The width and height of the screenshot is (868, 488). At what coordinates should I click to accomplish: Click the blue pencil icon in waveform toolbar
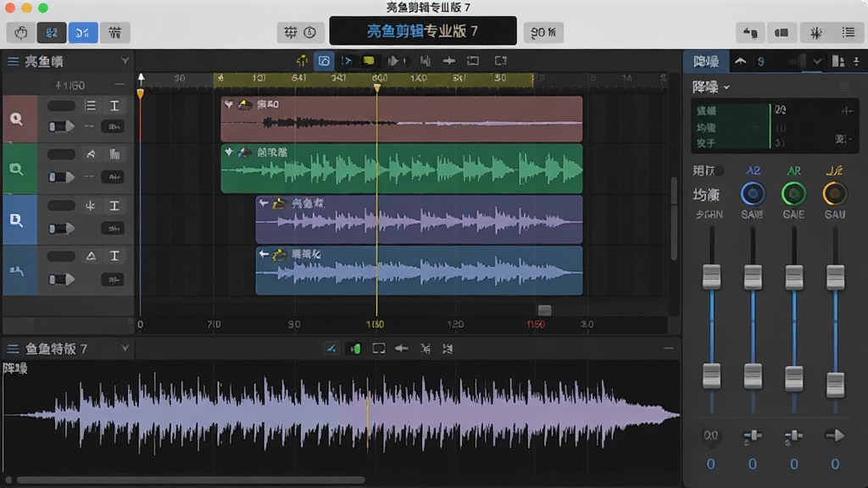(x=331, y=348)
